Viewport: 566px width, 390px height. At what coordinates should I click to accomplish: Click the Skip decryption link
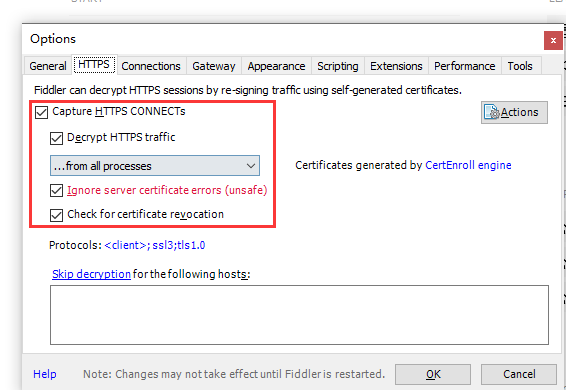(x=91, y=274)
